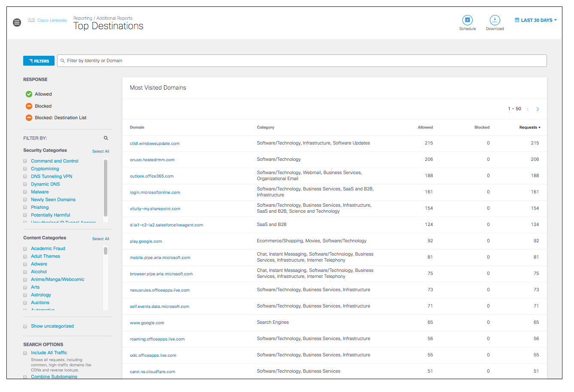
Task: Click the Schedule report icon
Action: click(x=468, y=20)
